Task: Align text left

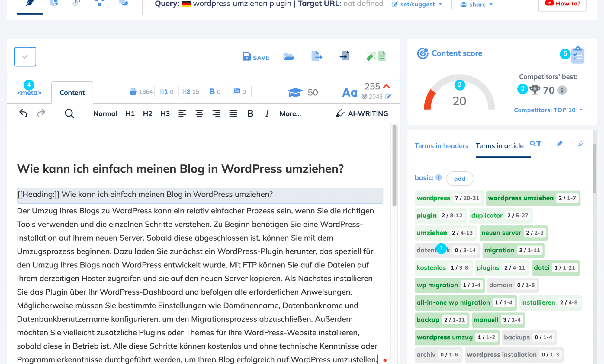Action: (x=182, y=113)
